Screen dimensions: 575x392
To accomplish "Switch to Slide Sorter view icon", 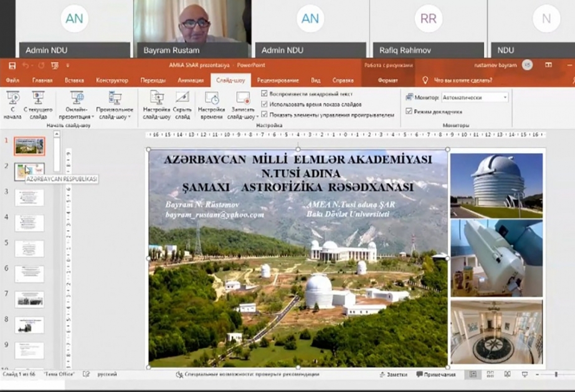I will click(x=490, y=375).
